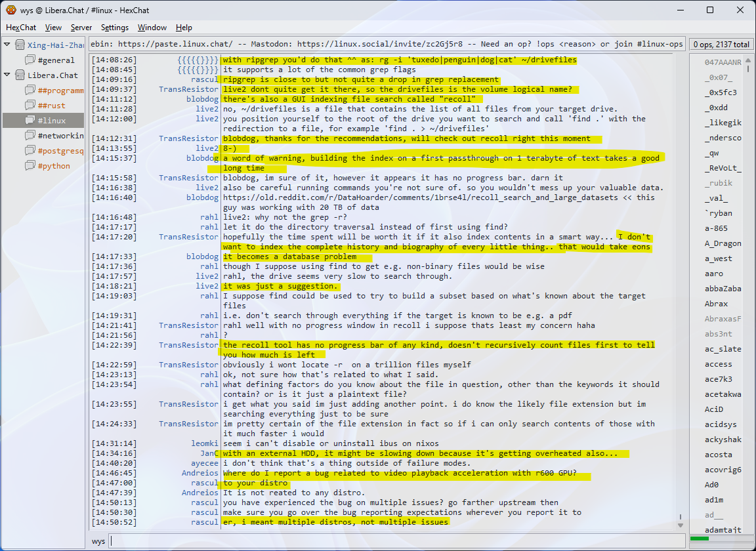Collapse the Xing-Hai-Zhao server tree
756x551 pixels.
pos(7,45)
